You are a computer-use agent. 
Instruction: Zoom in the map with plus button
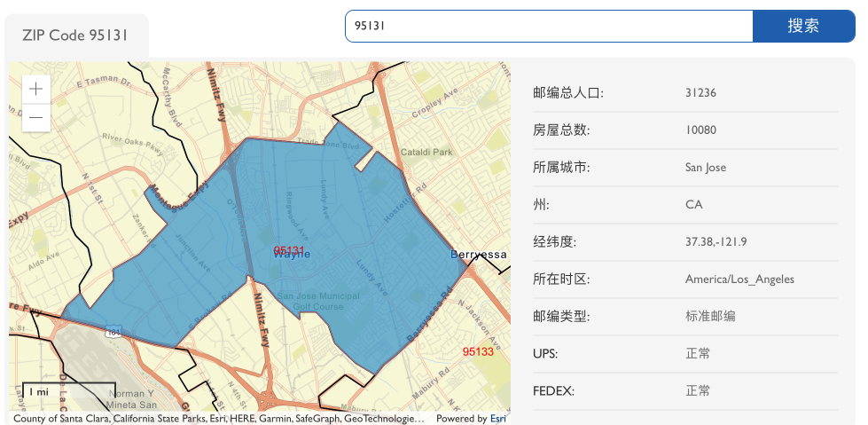[36, 90]
